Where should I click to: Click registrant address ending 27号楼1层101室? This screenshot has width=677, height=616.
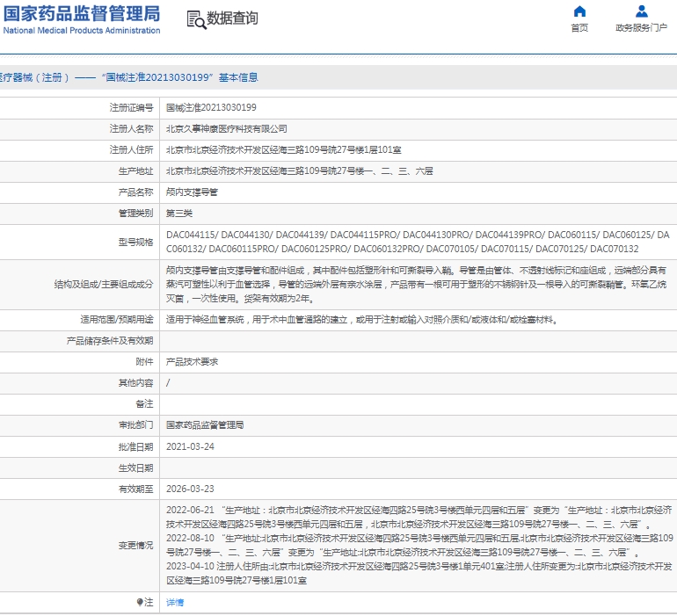click(x=284, y=149)
